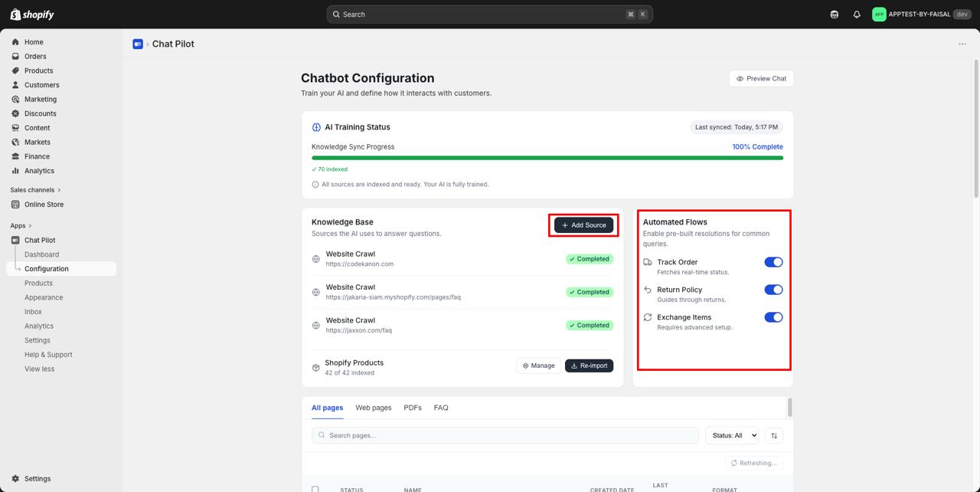Click the Discounts icon in sidebar
The height and width of the screenshot is (492, 980).
coord(15,113)
